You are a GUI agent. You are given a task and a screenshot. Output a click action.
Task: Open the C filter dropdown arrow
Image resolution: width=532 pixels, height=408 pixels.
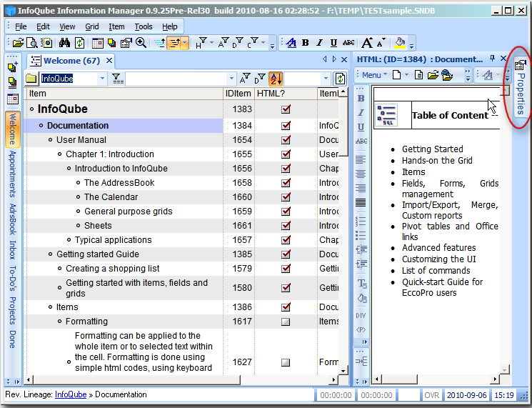pos(264,43)
